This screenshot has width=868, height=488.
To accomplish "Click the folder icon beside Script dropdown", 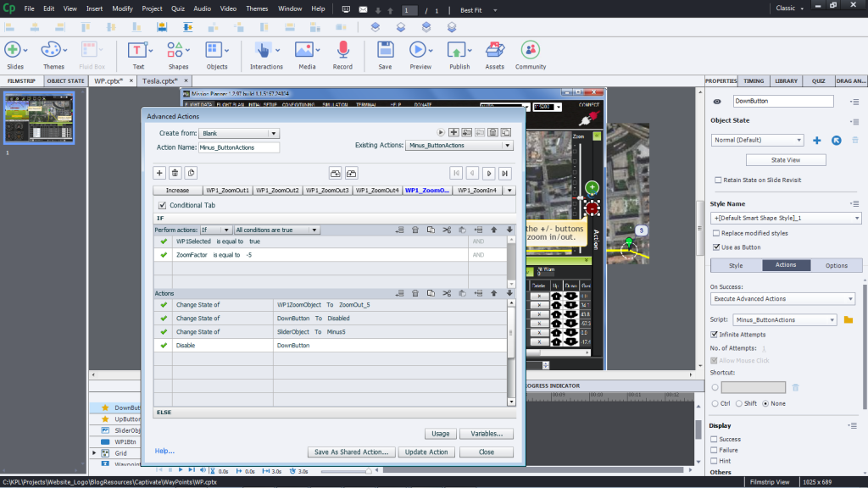I will (x=848, y=319).
